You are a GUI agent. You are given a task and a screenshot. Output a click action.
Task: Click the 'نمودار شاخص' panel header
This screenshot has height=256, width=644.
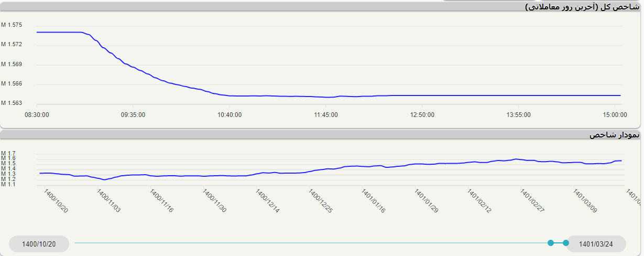coord(614,135)
